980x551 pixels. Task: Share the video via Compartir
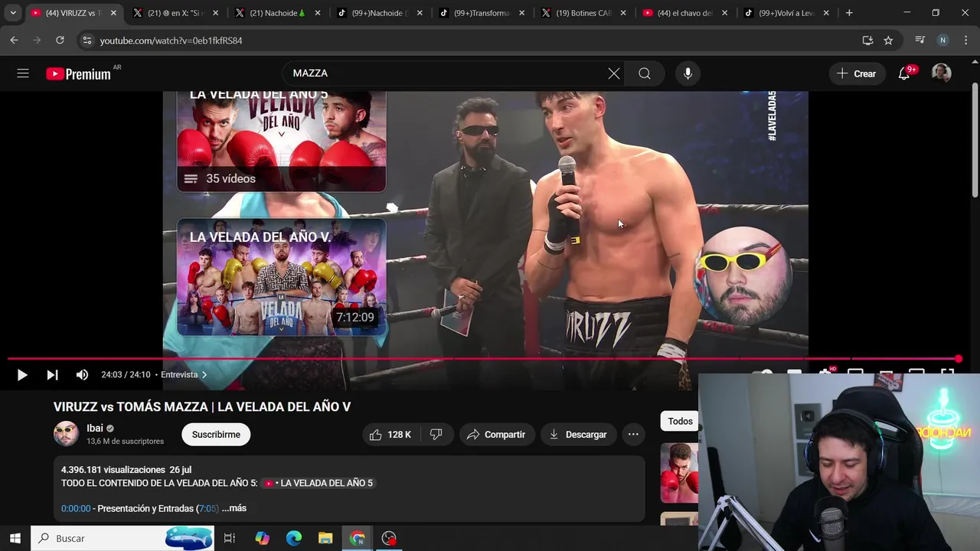tap(496, 435)
